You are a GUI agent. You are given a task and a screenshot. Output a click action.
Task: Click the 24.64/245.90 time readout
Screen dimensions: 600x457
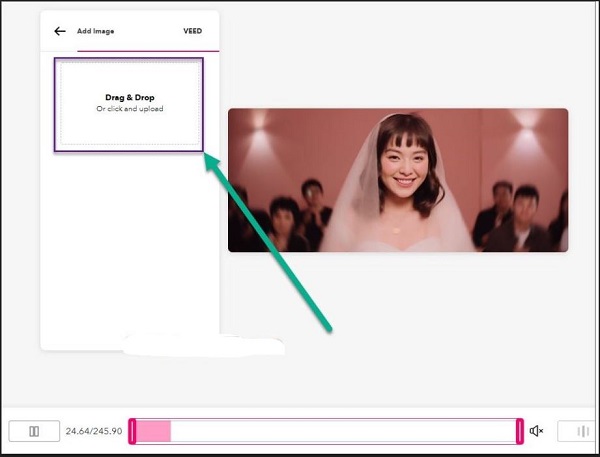coord(94,431)
